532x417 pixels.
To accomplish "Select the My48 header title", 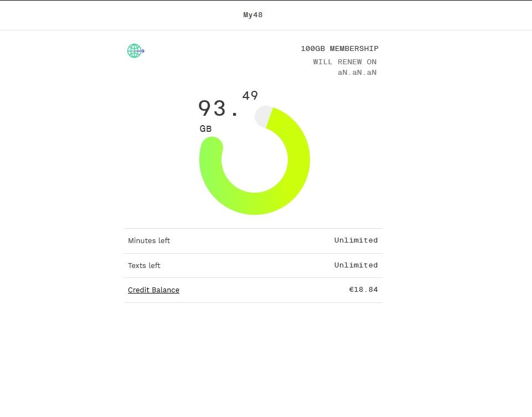I will point(253,15).
